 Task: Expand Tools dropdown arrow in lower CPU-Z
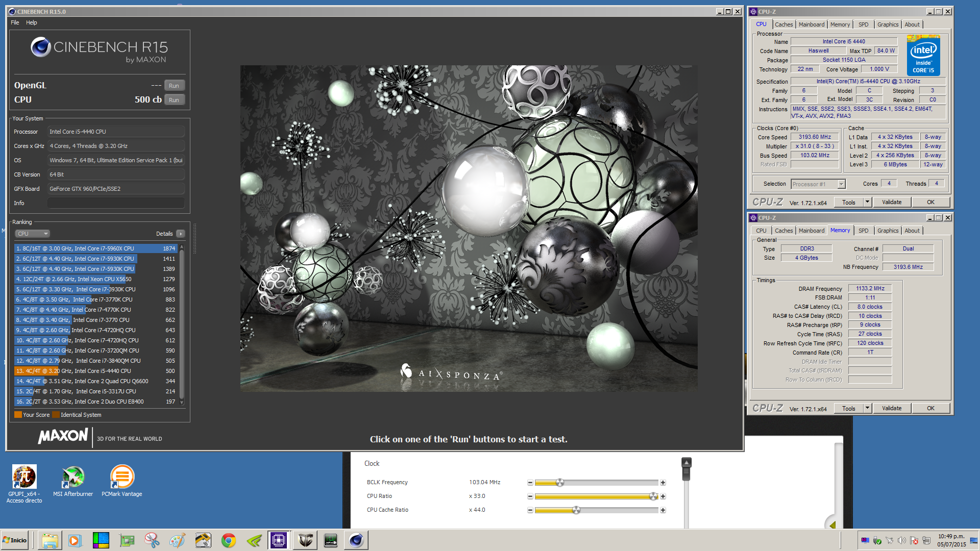pyautogui.click(x=867, y=409)
